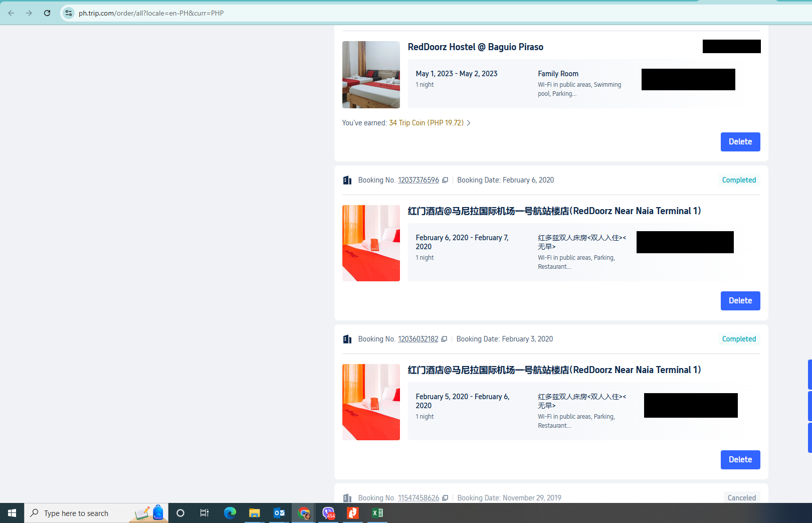The width and height of the screenshot is (812, 523).
Task: Delete the February 5–6, 2020 booking
Action: pos(740,460)
